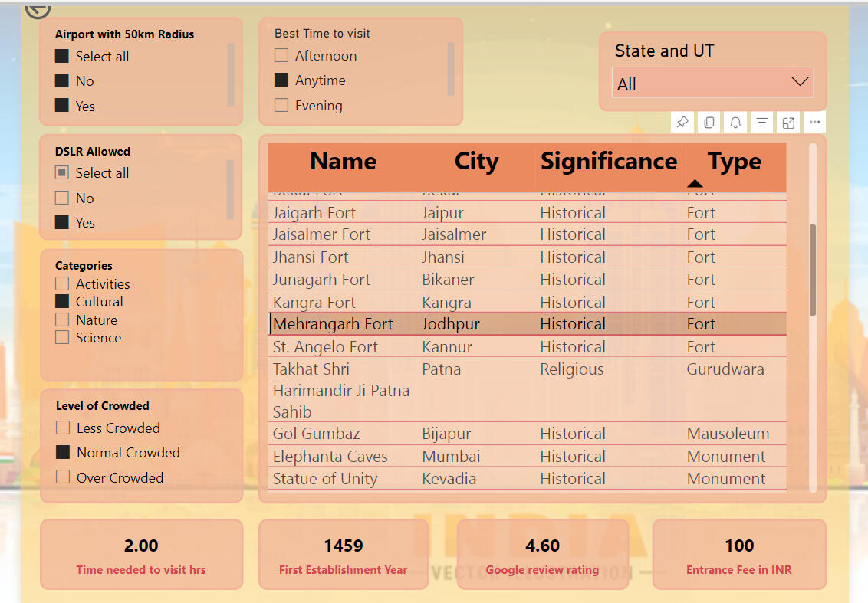Tick the Over Crowded checkbox
Viewport: 868px width, 603px height.
pos(63,477)
